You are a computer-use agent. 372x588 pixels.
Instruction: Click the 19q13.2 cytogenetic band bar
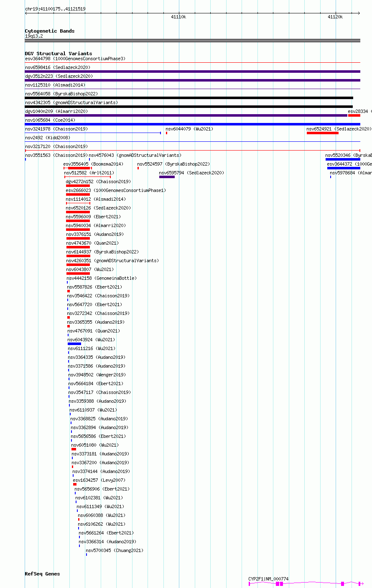click(x=192, y=41)
